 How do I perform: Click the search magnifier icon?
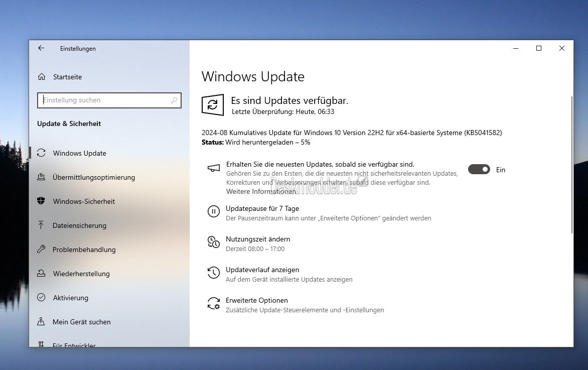click(174, 100)
